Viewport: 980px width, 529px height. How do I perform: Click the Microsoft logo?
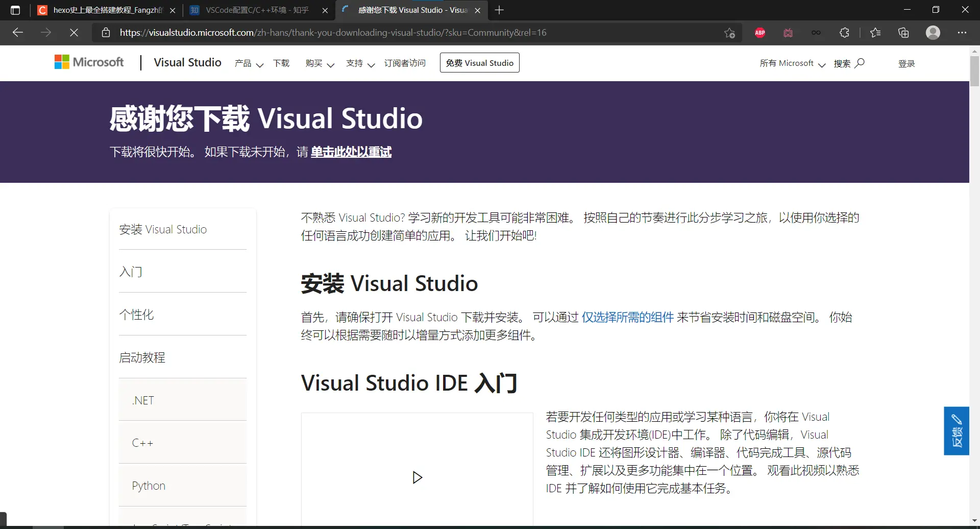click(x=89, y=62)
